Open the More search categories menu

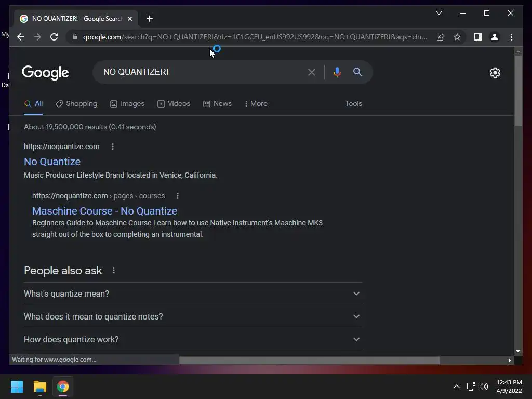coord(256,103)
